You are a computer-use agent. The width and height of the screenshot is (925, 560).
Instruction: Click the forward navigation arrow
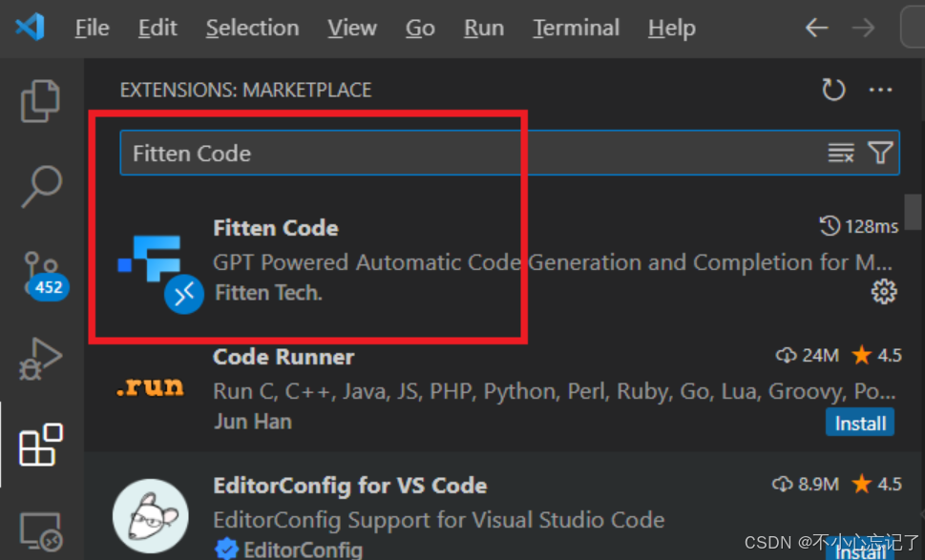point(863,28)
